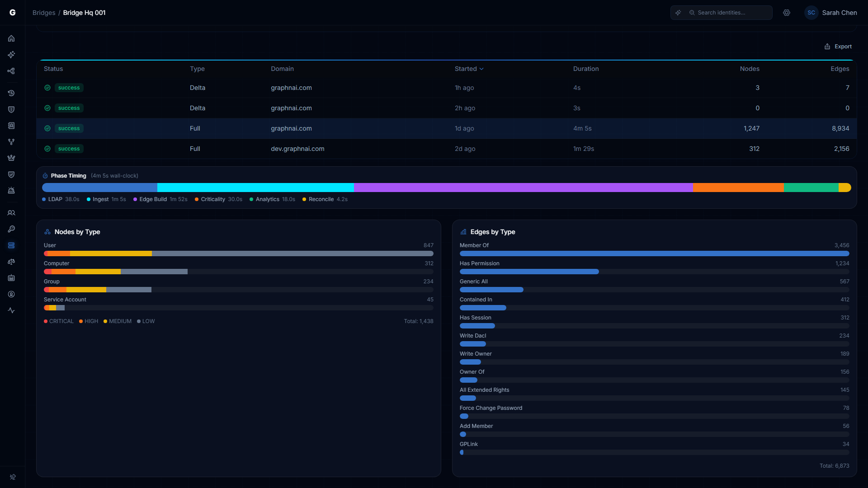Select the scales icon below the active bridges icon
868x488 pixels.
tap(11, 262)
